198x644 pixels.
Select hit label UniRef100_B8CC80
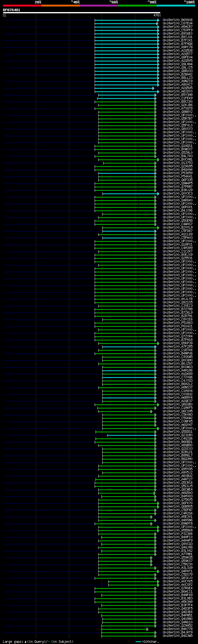point(178,102)
